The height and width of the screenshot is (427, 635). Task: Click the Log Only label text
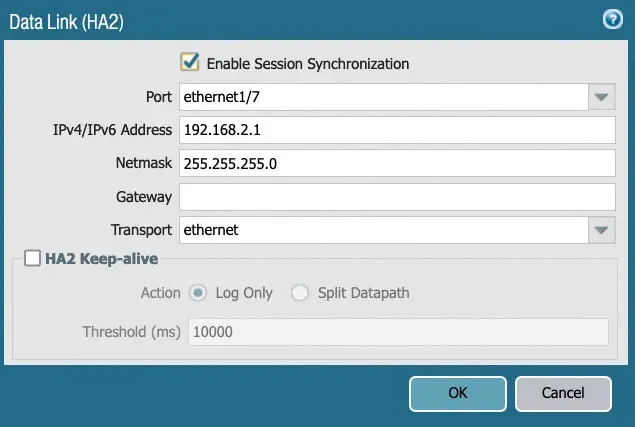pos(244,293)
